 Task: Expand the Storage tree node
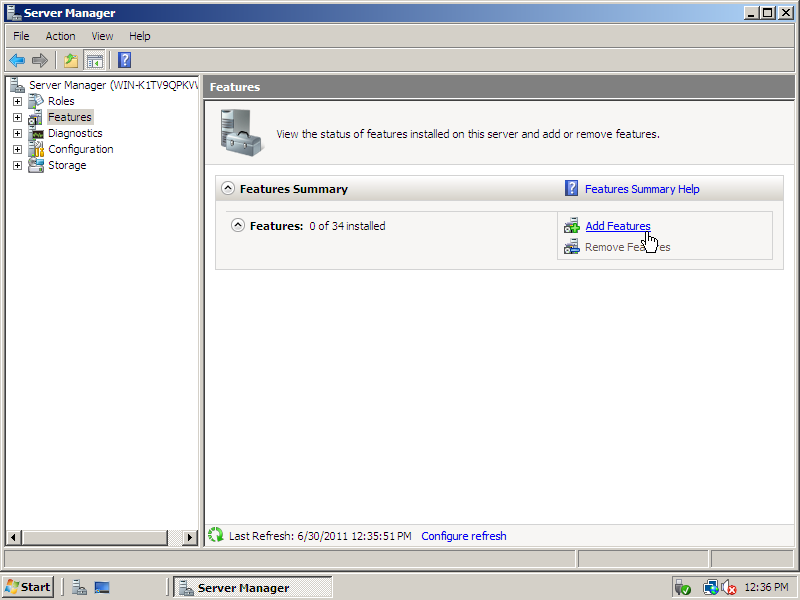(x=17, y=165)
